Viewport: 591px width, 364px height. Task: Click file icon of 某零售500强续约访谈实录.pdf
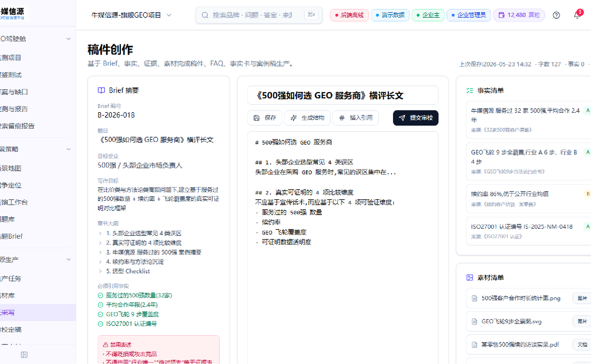click(474, 345)
